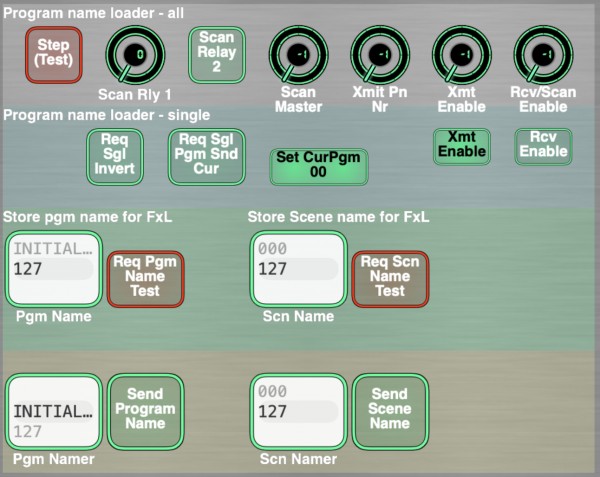Toggle the Rcv Enable button
The image size is (600, 477).
[x=543, y=147]
